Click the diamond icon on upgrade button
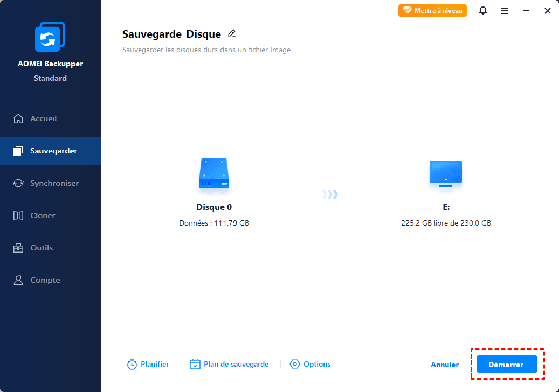The height and width of the screenshot is (392, 559). click(407, 10)
